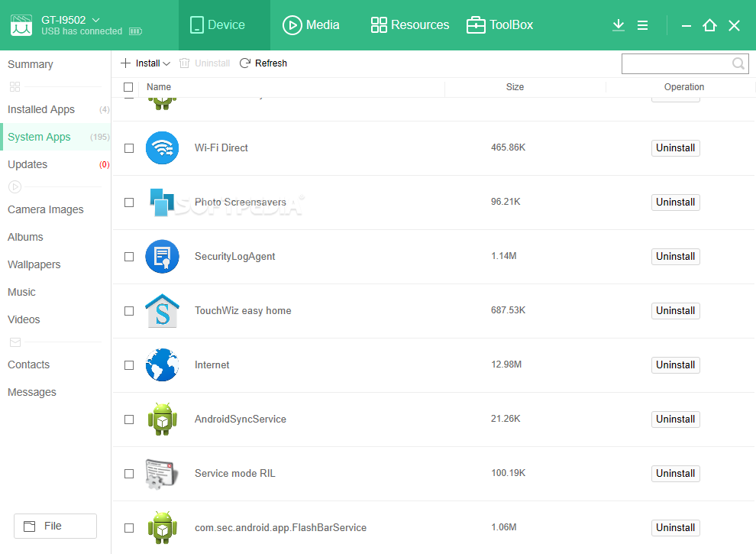Image resolution: width=756 pixels, height=554 pixels.
Task: Sort by the Size column header
Action: click(515, 87)
